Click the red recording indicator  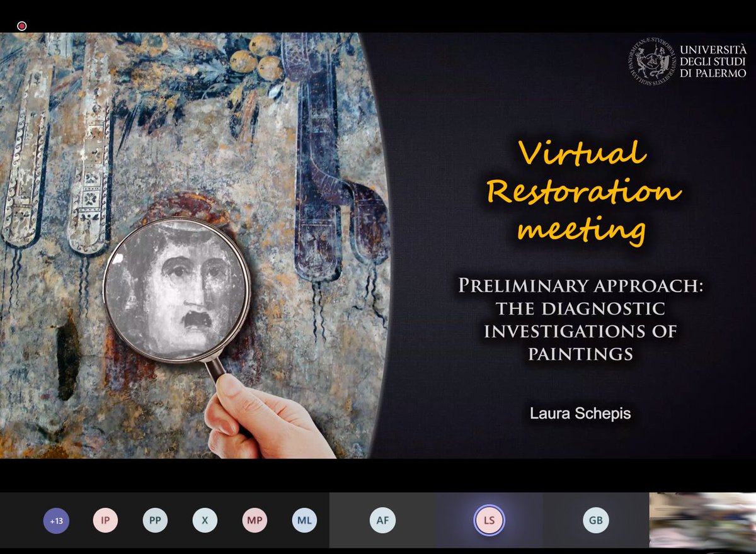(21, 26)
